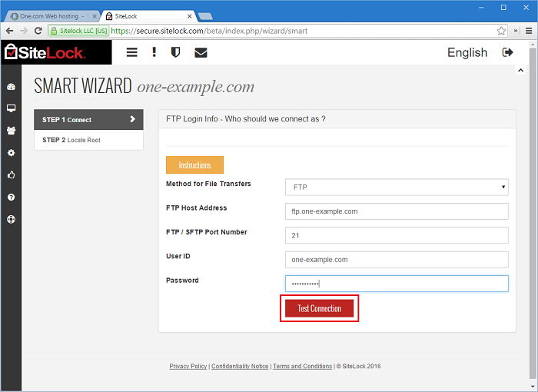
Task: Open the envelope messages icon
Action: [x=201, y=52]
